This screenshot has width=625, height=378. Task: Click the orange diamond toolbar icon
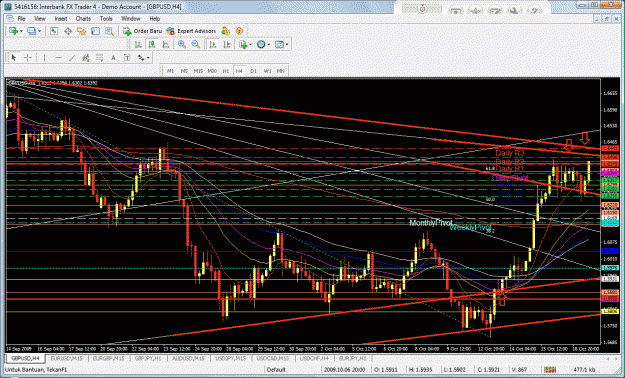[x=239, y=31]
